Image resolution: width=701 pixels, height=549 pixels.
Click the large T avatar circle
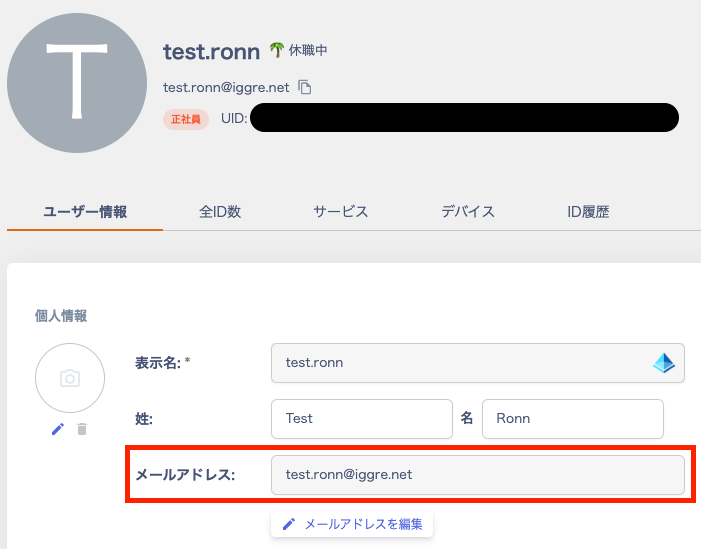tap(77, 83)
